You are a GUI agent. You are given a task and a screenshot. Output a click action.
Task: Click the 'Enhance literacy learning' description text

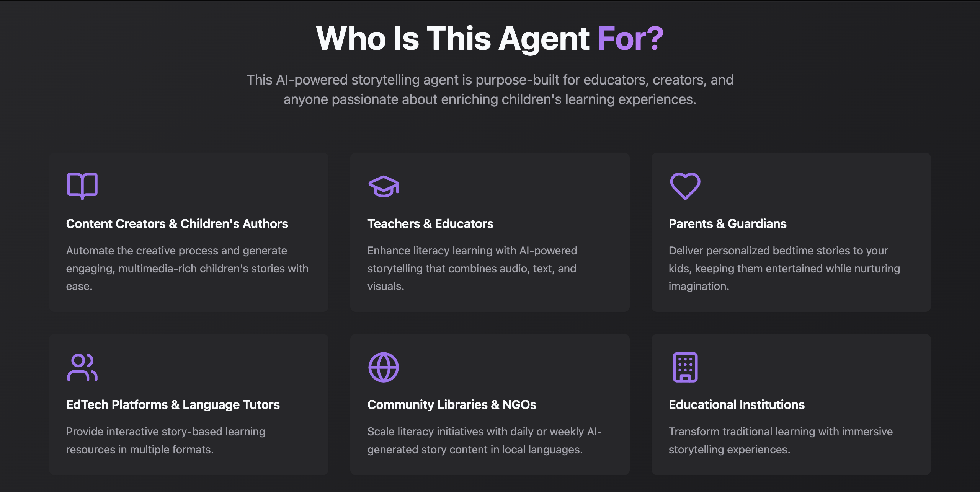click(472, 268)
